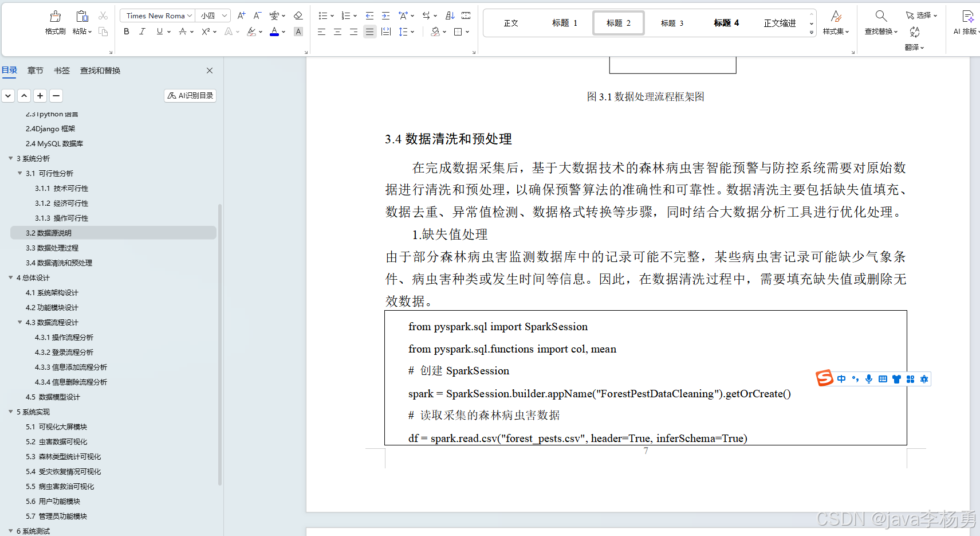Image resolution: width=980 pixels, height=536 pixels.
Task: Click the line spacing icon
Action: pyautogui.click(x=403, y=32)
